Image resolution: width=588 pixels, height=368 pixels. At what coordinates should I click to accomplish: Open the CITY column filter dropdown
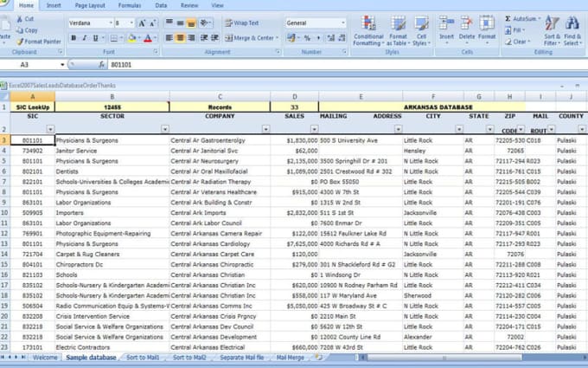[x=459, y=129]
